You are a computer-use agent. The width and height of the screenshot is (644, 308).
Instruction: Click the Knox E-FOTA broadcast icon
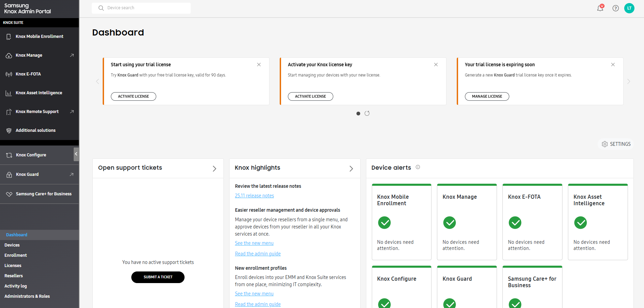(x=9, y=74)
